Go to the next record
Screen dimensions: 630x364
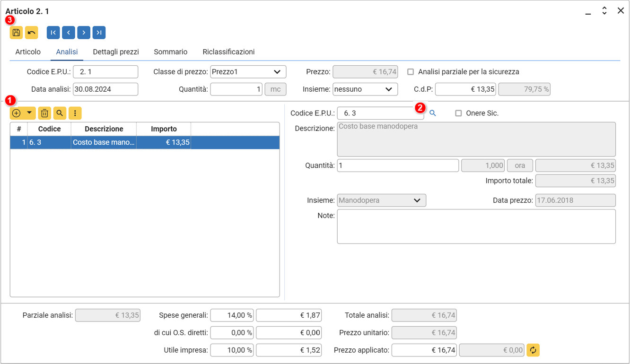[x=84, y=33]
